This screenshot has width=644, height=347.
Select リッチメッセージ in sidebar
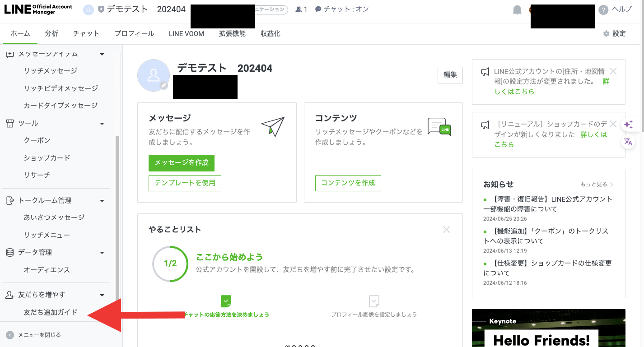pos(51,71)
